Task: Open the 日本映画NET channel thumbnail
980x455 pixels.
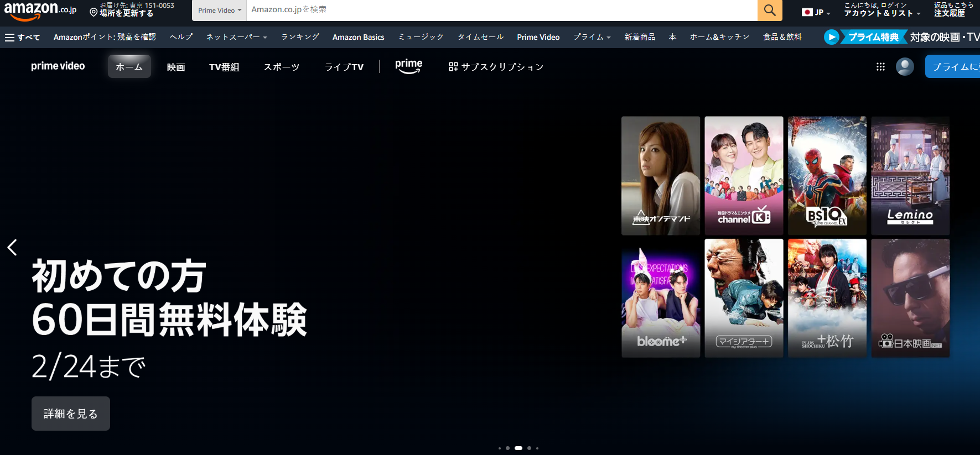Action: tap(910, 298)
